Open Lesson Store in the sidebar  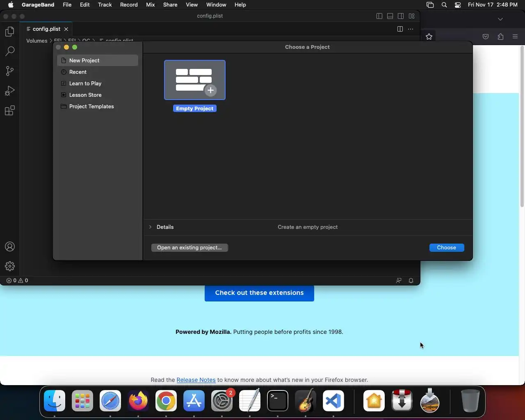click(x=98, y=95)
